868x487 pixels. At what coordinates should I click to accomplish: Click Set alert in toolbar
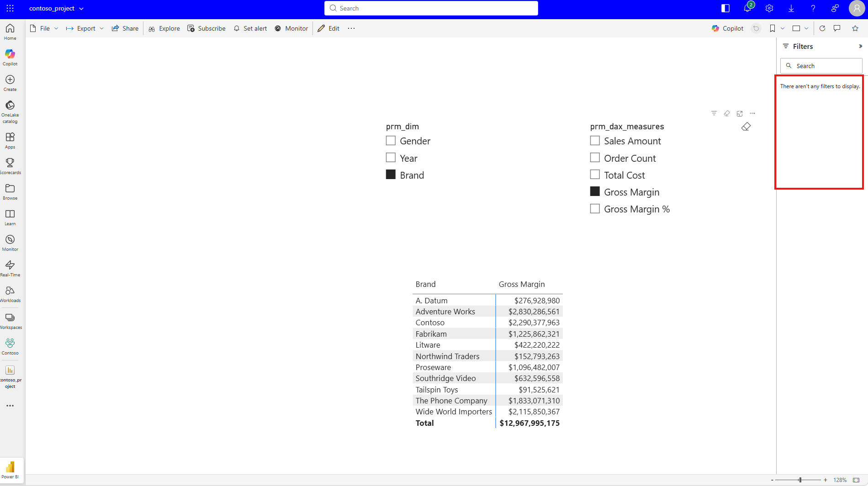coord(250,28)
